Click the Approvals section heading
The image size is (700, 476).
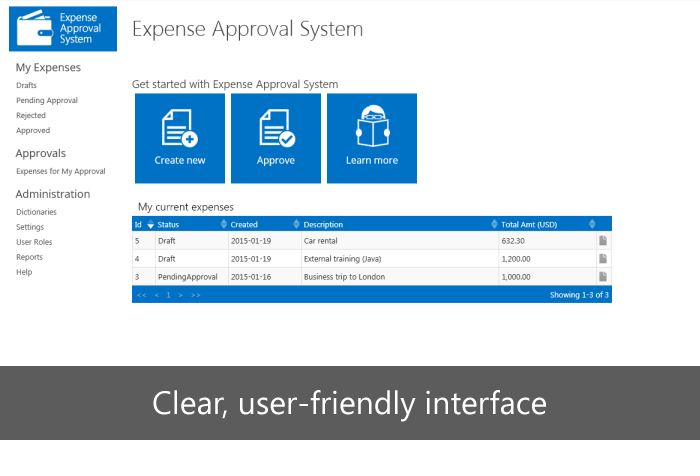[41, 153]
